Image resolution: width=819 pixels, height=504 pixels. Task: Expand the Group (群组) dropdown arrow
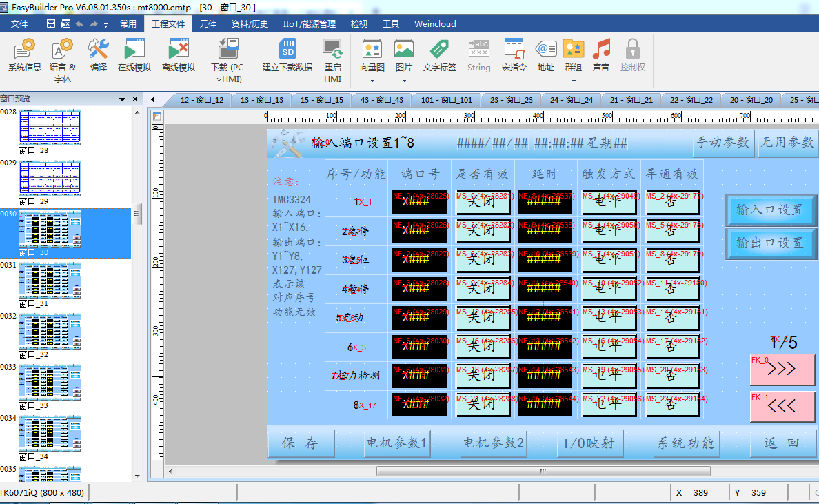[x=573, y=80]
